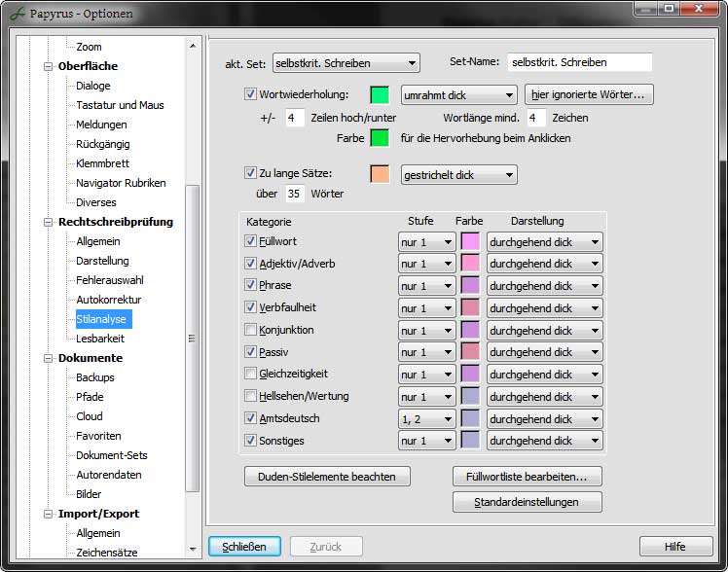Image resolution: width=728 pixels, height=572 pixels.
Task: Uncheck the Sonstiges checkbox
Action: (250, 441)
